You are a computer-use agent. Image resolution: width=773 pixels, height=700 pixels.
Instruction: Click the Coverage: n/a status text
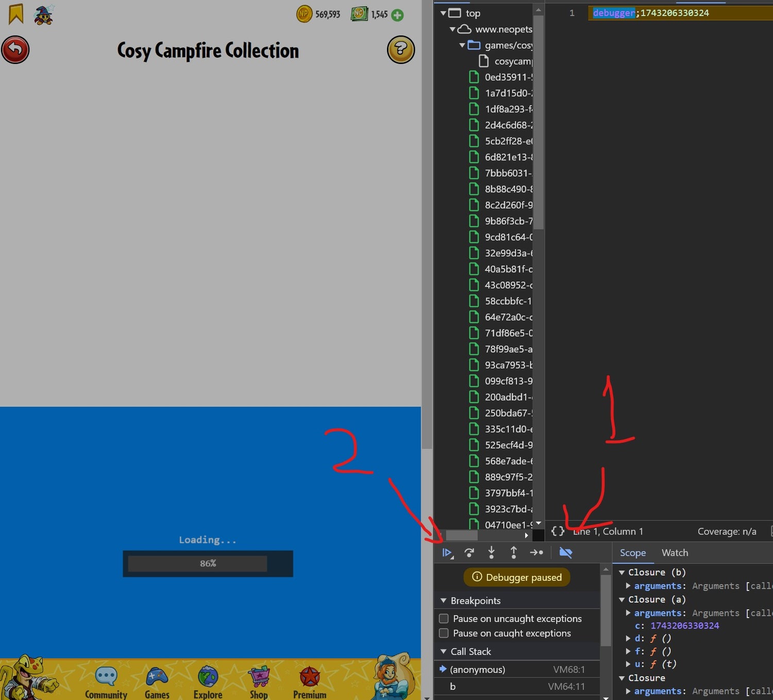[727, 531]
